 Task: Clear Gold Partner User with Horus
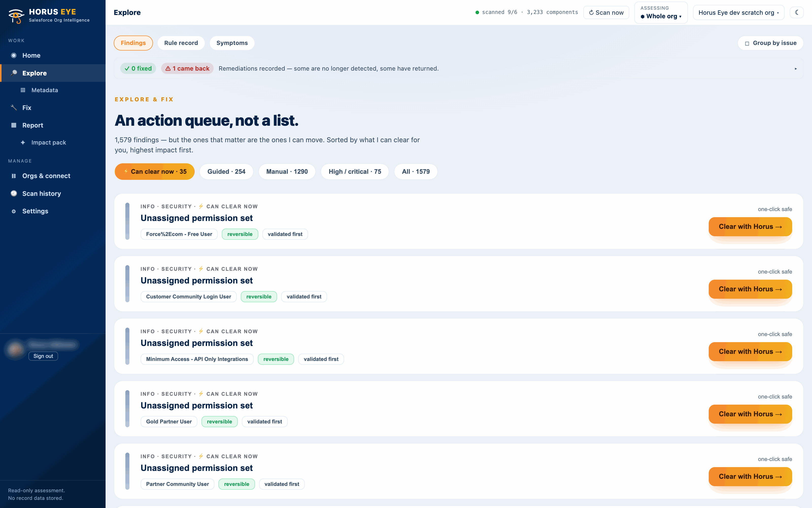click(x=750, y=414)
